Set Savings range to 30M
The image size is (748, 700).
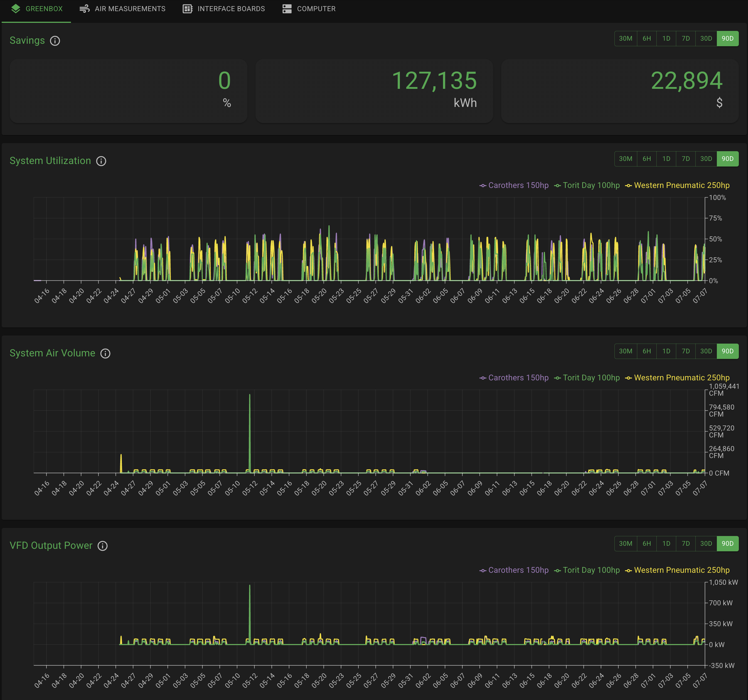click(x=626, y=38)
